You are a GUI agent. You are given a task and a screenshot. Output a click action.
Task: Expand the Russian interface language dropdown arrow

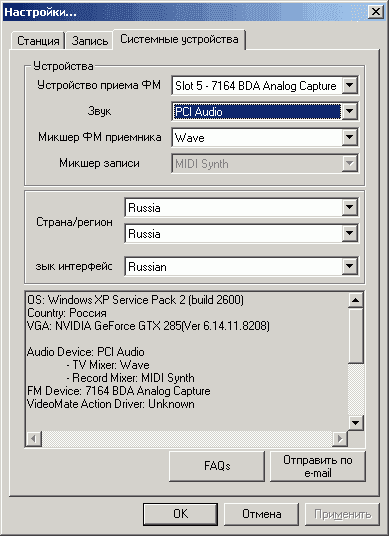tap(350, 266)
